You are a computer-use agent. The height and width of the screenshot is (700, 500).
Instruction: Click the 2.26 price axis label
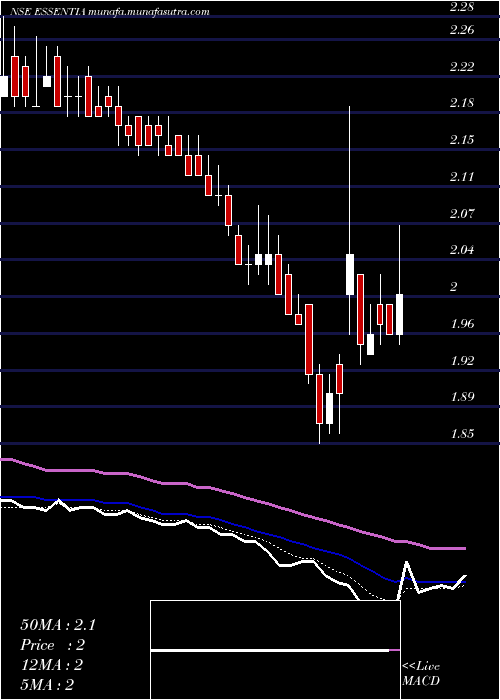[462, 29]
